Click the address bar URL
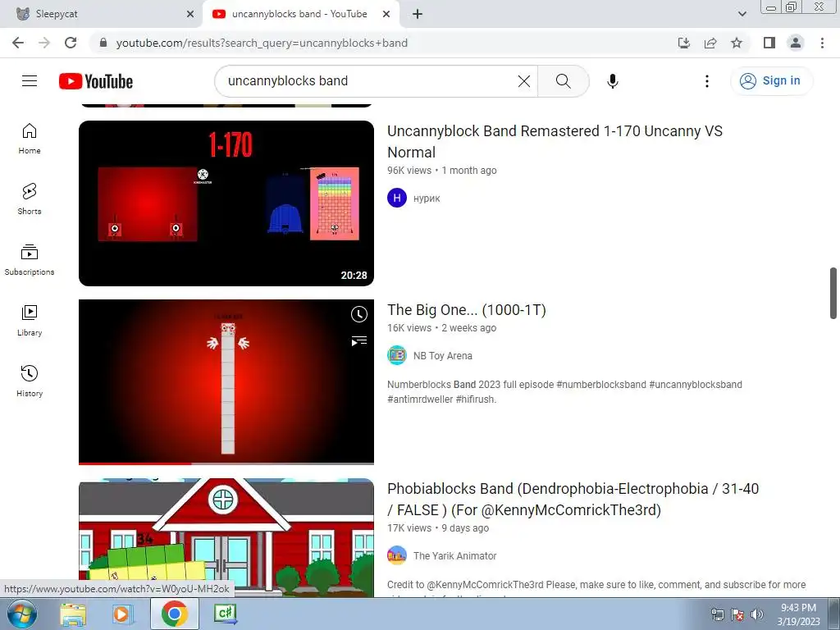The width and height of the screenshot is (840, 630). 262,43
